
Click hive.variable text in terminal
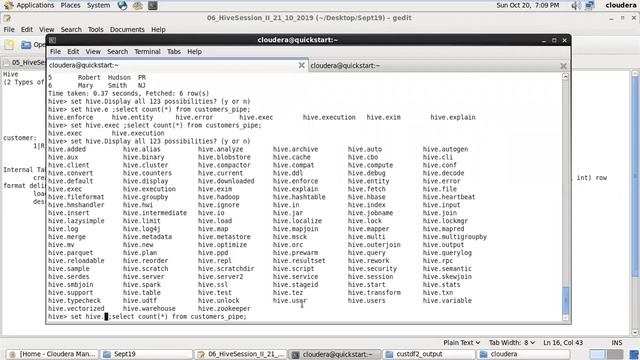pos(447,300)
